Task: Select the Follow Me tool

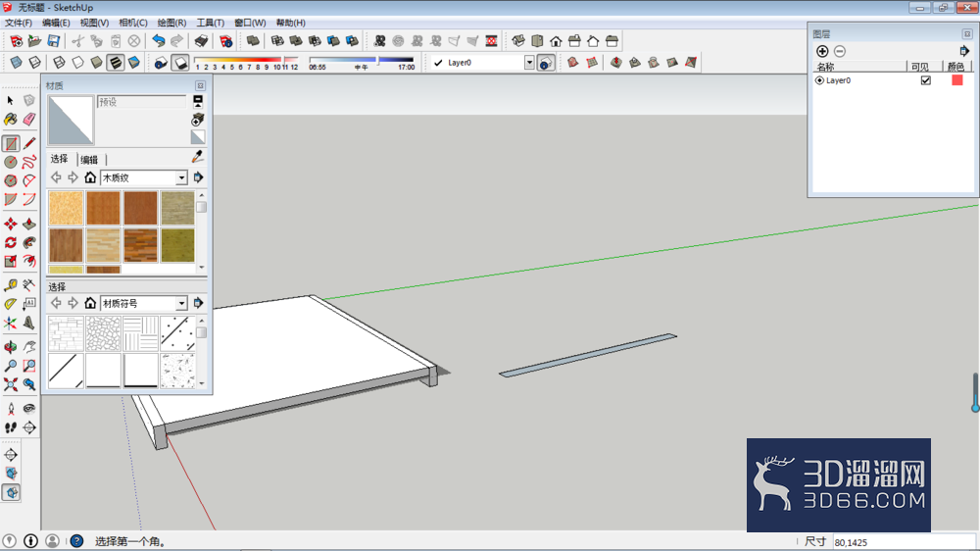Action: [29, 243]
